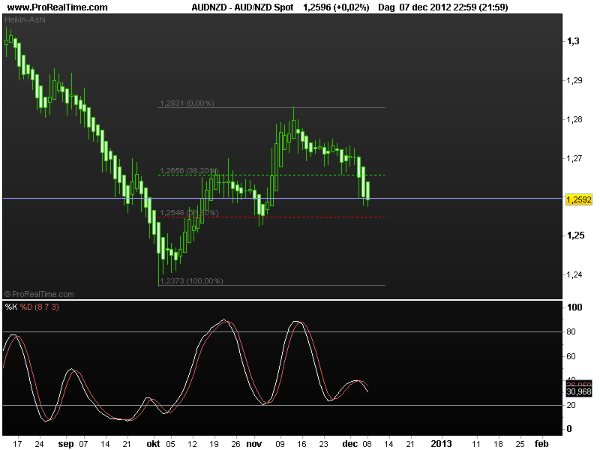Viewport: 600px width, 450px height.
Task: Click the 60 level on stochastic axis
Action: tap(571, 356)
